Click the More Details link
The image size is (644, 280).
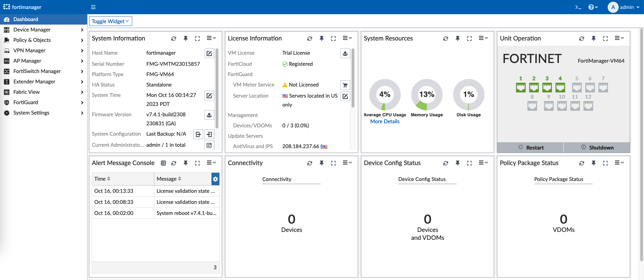pyautogui.click(x=384, y=121)
